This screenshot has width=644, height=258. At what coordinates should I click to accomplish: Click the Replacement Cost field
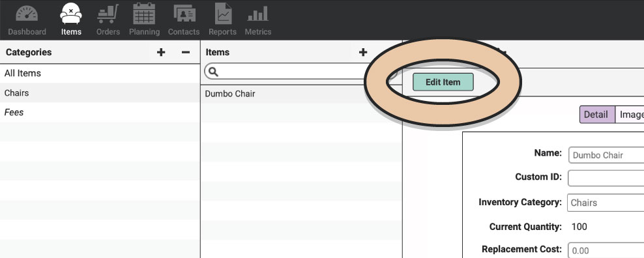[606, 250]
